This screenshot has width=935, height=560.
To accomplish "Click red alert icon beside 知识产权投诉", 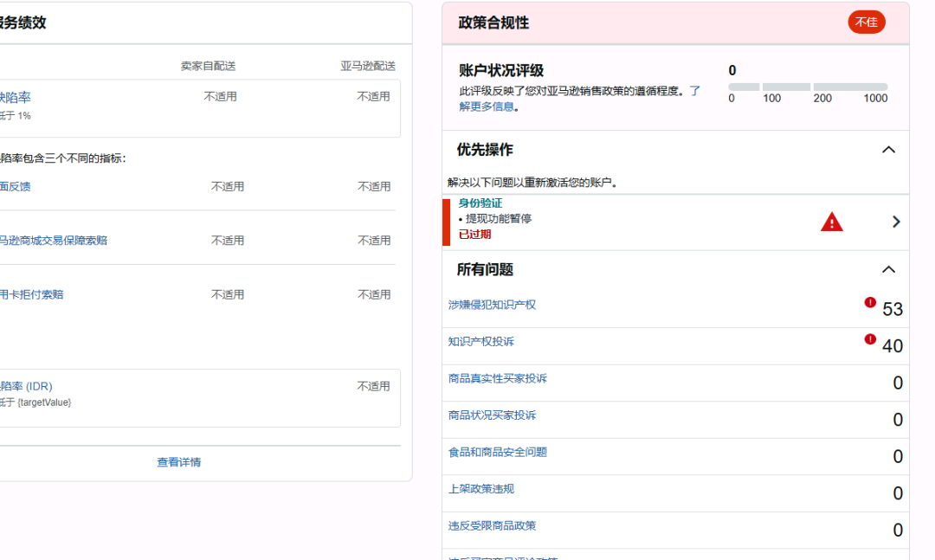I will tap(870, 339).
